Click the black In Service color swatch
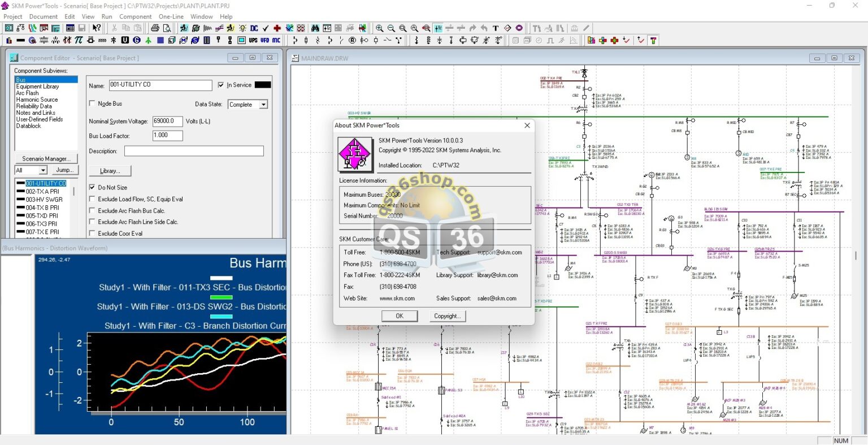This screenshot has height=445, width=868. (x=263, y=85)
